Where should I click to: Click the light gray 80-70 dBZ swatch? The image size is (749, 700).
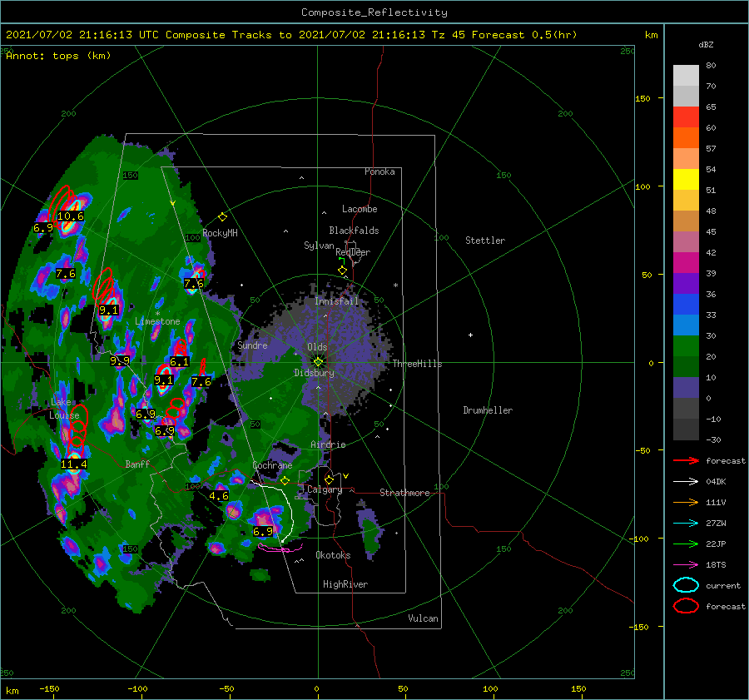point(686,76)
